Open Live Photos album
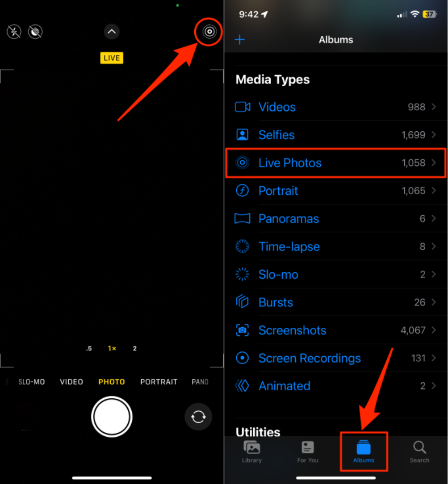 336,163
